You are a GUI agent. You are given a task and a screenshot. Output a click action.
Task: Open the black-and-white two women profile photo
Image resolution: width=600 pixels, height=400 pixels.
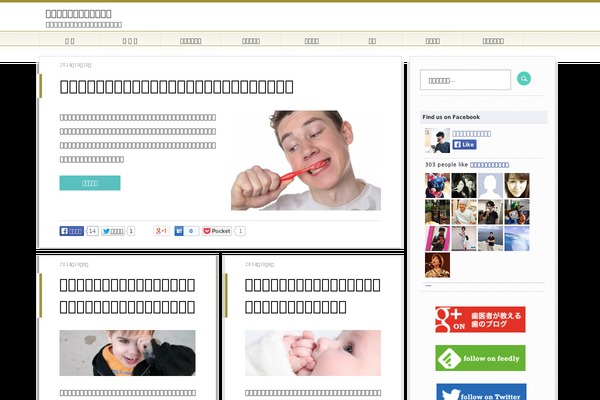coord(464,186)
